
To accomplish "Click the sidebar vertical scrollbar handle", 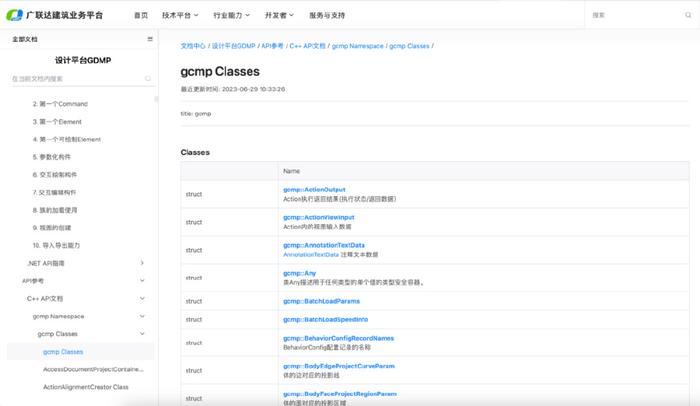I will [156, 99].
